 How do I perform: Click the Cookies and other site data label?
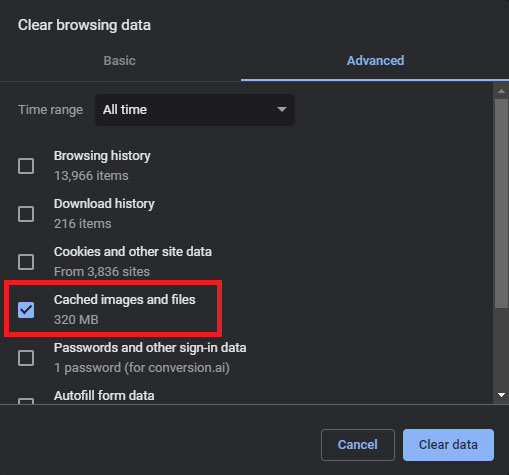click(133, 252)
